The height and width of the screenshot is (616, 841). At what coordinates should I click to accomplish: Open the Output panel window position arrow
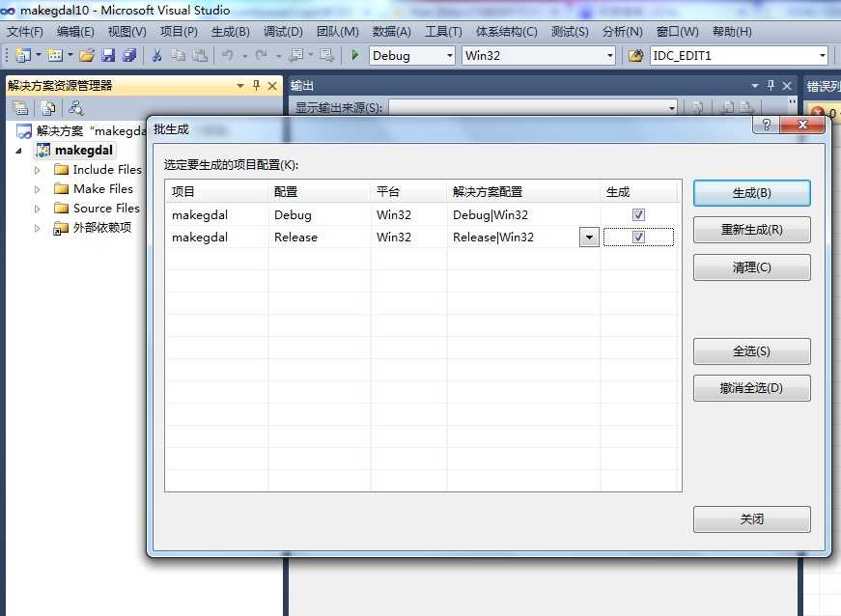coord(755,85)
